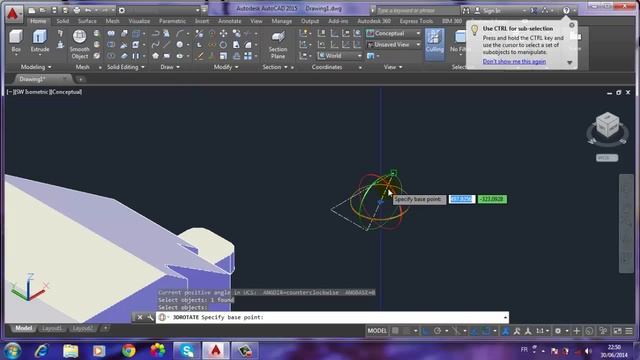640x360 pixels.
Task: Expand the View panel
Action: coord(393,67)
